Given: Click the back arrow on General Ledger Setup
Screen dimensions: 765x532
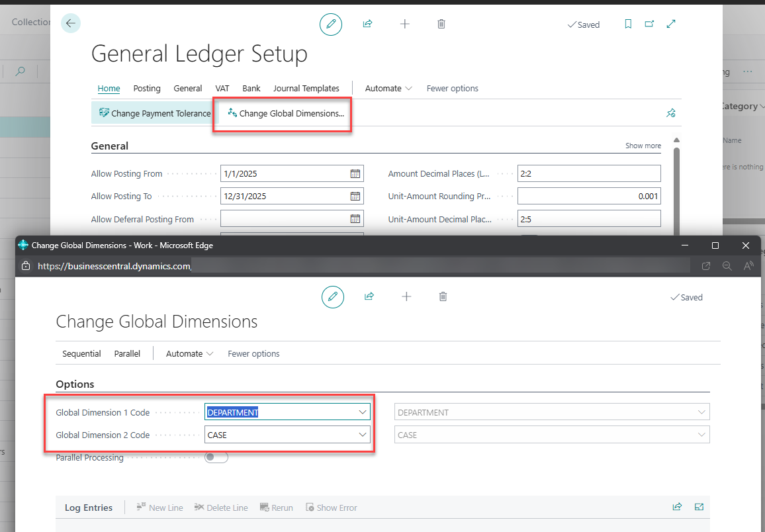Looking at the screenshot, I should pos(71,23).
